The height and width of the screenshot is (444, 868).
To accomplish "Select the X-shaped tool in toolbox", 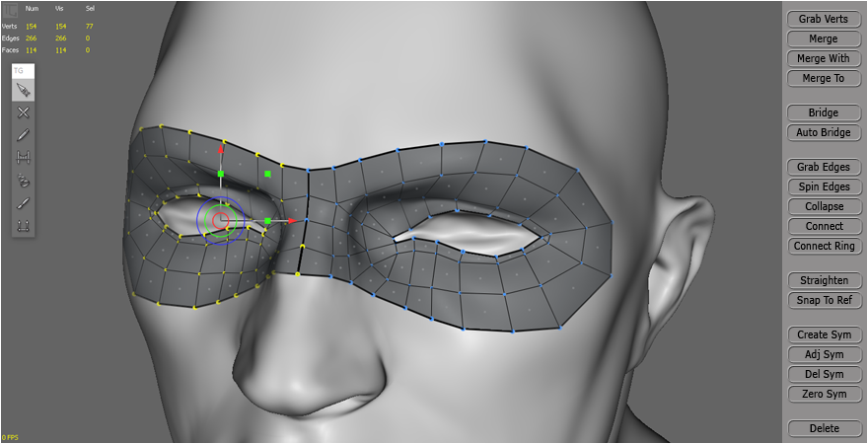I will (x=24, y=112).
